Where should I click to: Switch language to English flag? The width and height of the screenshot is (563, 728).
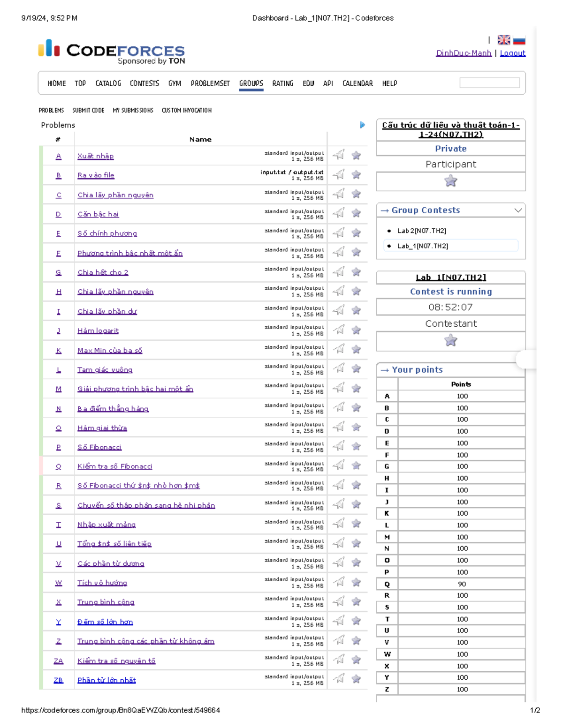coord(504,40)
